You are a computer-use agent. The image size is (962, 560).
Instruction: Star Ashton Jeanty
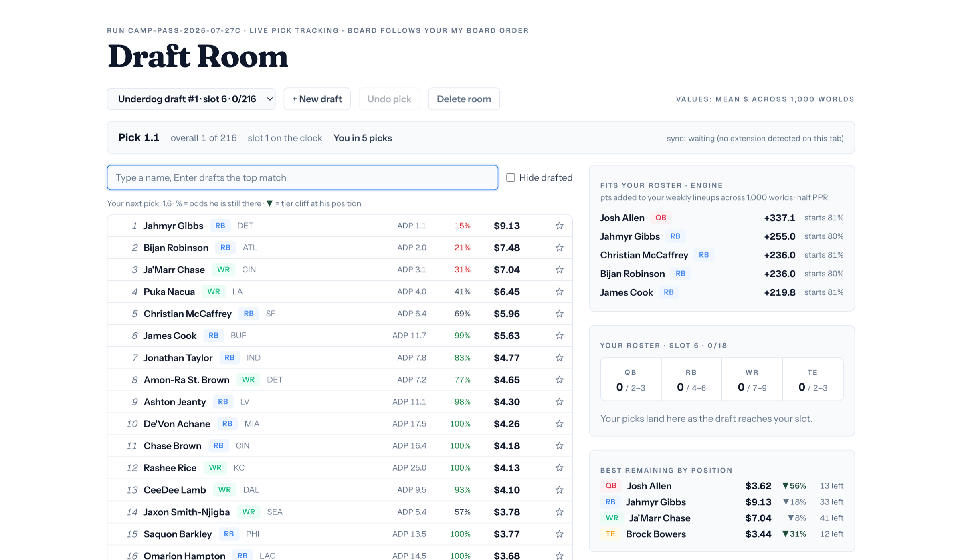(x=559, y=402)
